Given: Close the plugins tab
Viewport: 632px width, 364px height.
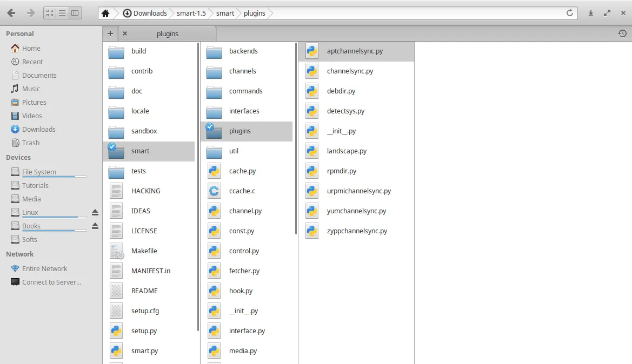Looking at the screenshot, I should pyautogui.click(x=125, y=33).
